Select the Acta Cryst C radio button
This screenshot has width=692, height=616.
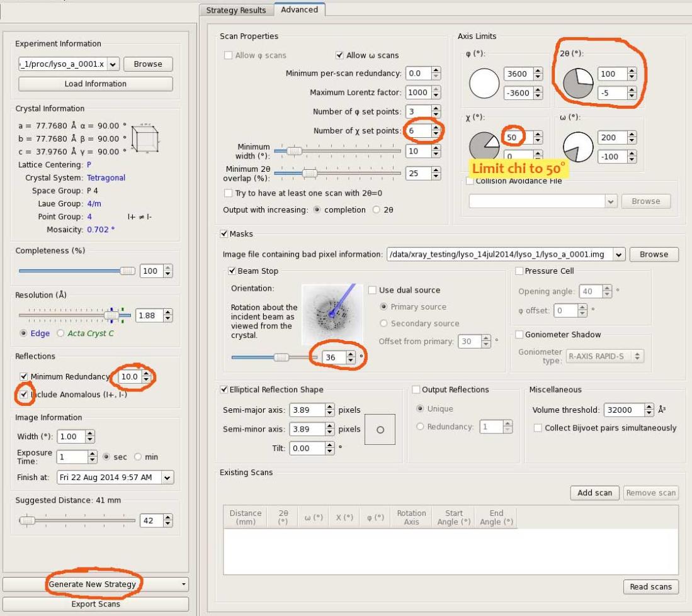tap(61, 333)
